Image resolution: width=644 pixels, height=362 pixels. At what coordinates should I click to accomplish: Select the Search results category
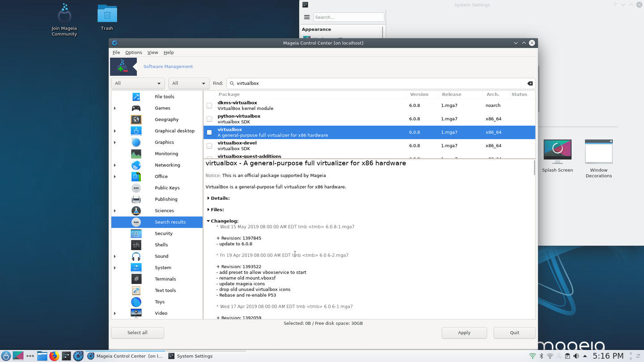pyautogui.click(x=157, y=222)
